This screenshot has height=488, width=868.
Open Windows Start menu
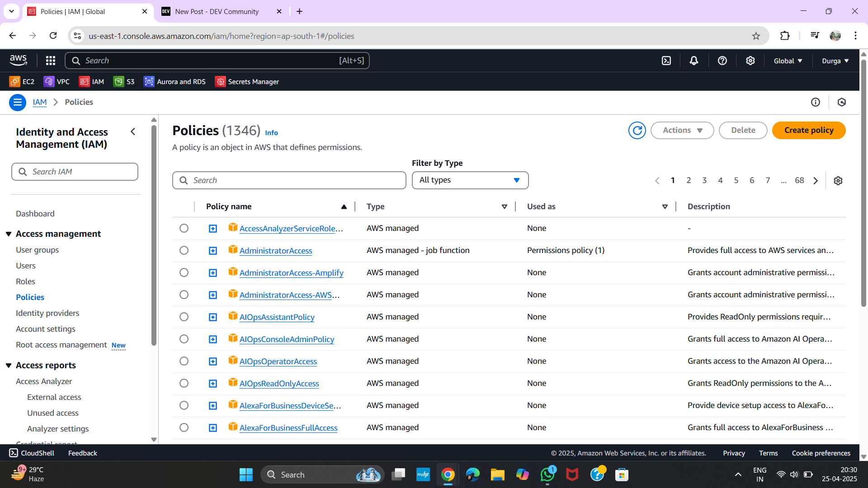(x=246, y=475)
